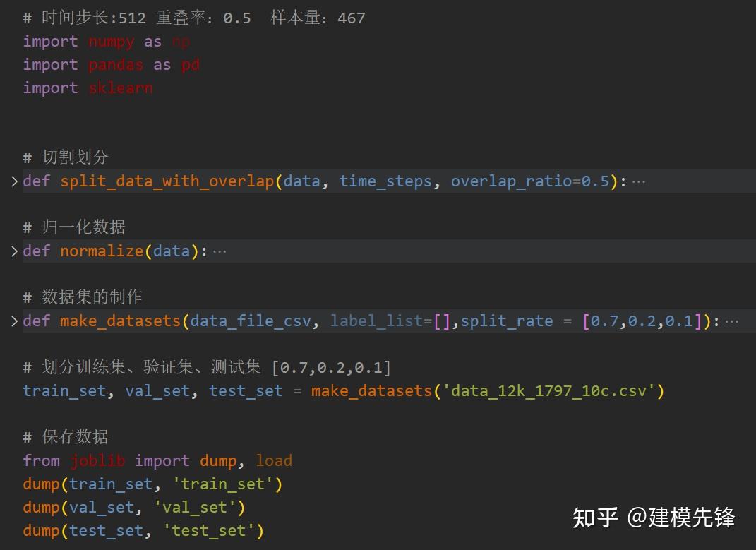Click folded ellipsis after normalize(data)
The width and height of the screenshot is (756, 550).
click(220, 252)
